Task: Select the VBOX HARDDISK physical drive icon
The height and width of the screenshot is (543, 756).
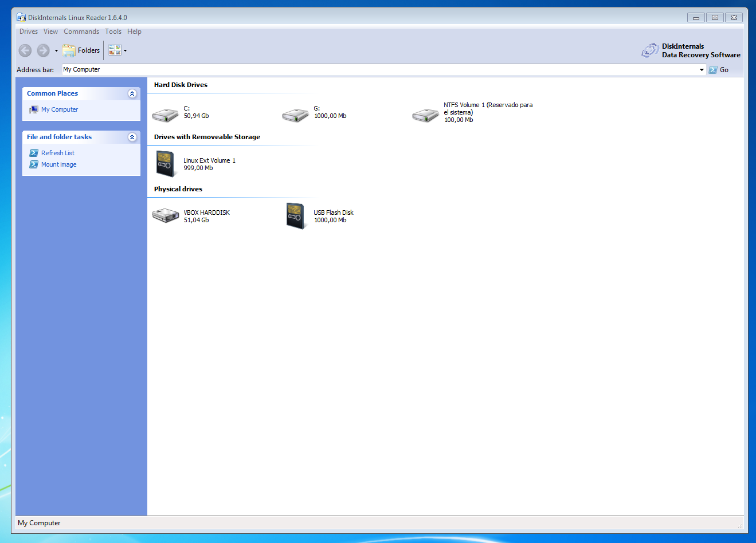Action: coord(165,216)
